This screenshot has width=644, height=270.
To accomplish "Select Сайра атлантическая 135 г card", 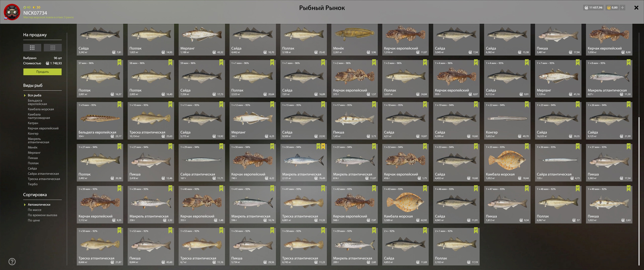I will tap(558, 162).
